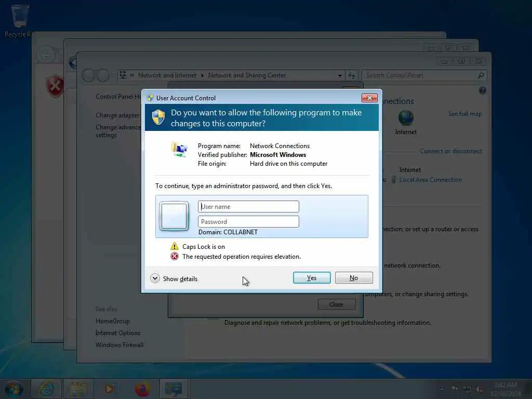The image size is (532, 399).
Task: Click Network and Sharing Center breadcrumb
Action: pyautogui.click(x=247, y=75)
